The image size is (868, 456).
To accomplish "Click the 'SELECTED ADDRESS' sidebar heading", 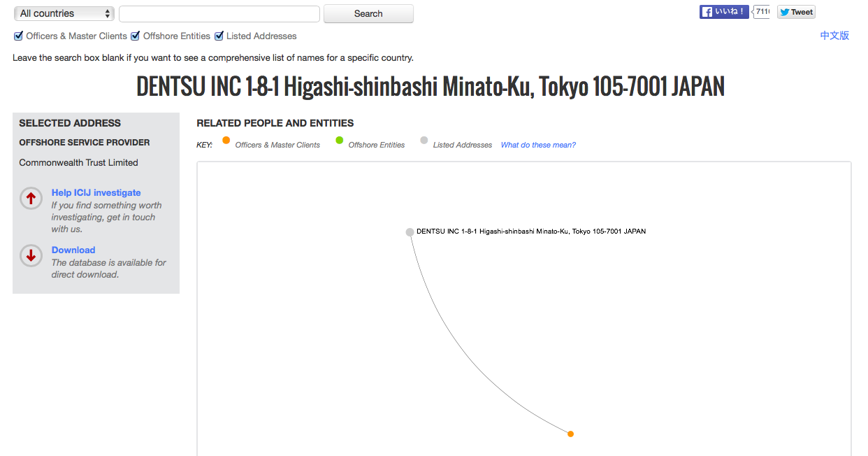I will (x=70, y=123).
